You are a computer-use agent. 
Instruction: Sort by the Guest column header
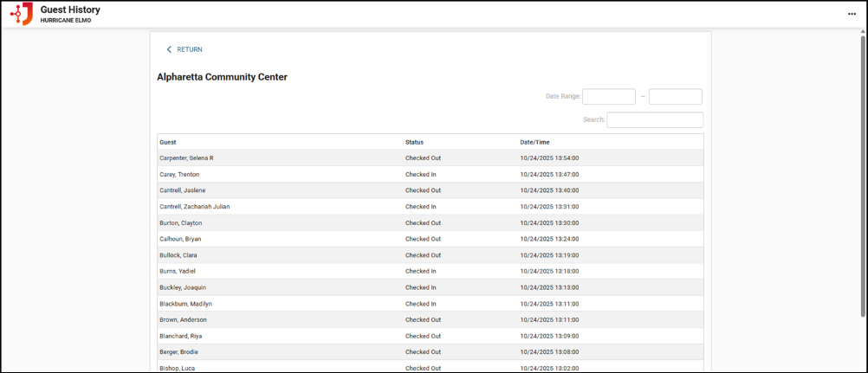[x=168, y=142]
